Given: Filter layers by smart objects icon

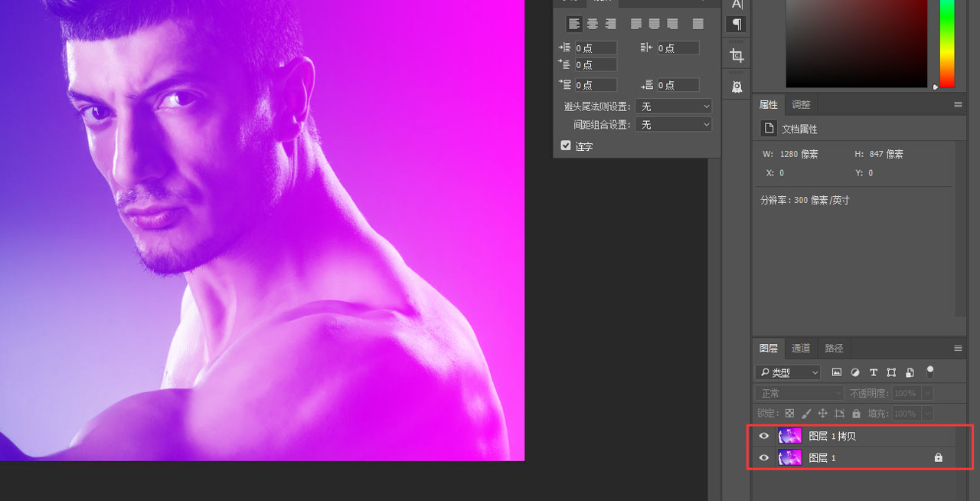Looking at the screenshot, I should click(x=910, y=372).
